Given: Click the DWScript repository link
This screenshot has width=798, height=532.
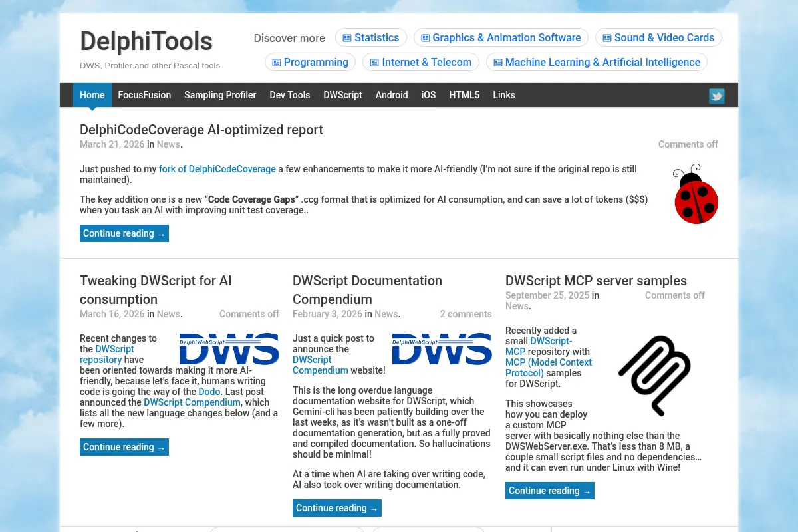Looking at the screenshot, I should (107, 354).
